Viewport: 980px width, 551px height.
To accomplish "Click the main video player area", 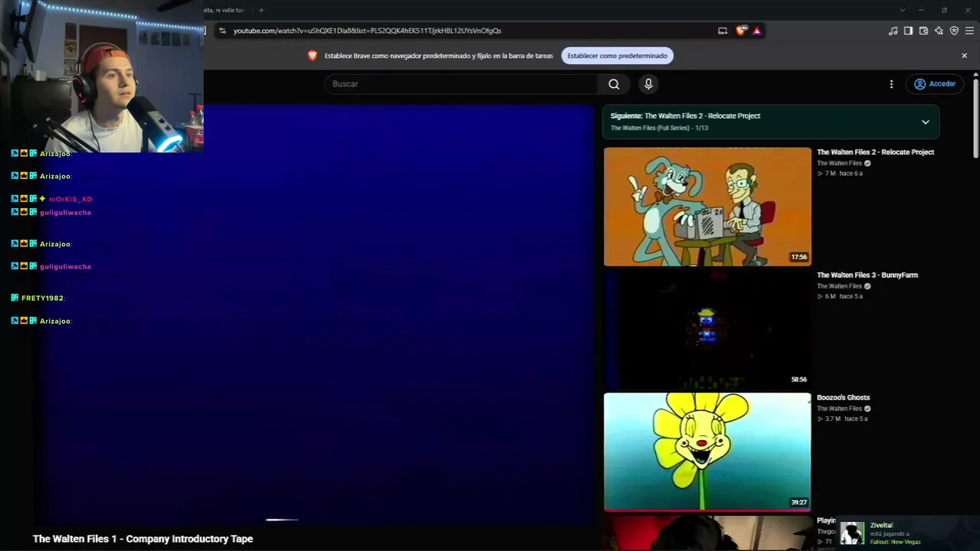I will [x=314, y=314].
